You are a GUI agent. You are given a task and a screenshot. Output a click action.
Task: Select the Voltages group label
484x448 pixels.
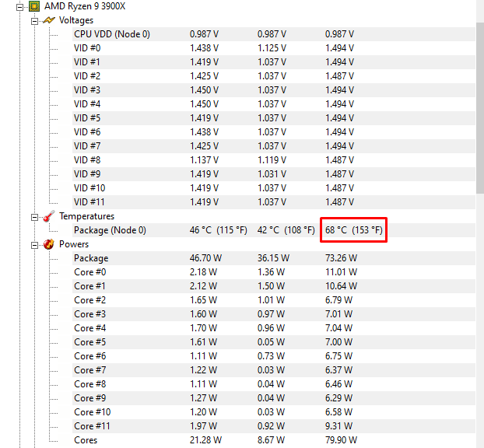tap(76, 20)
